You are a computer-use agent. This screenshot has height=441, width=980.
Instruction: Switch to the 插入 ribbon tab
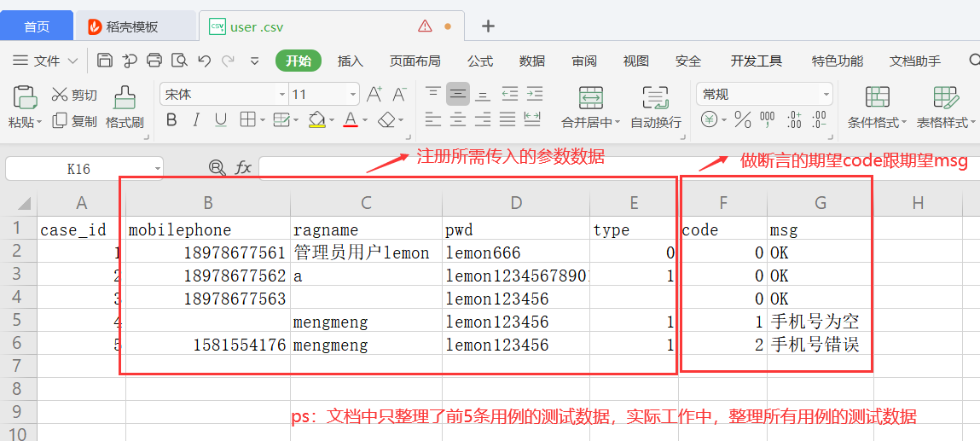[x=351, y=61]
